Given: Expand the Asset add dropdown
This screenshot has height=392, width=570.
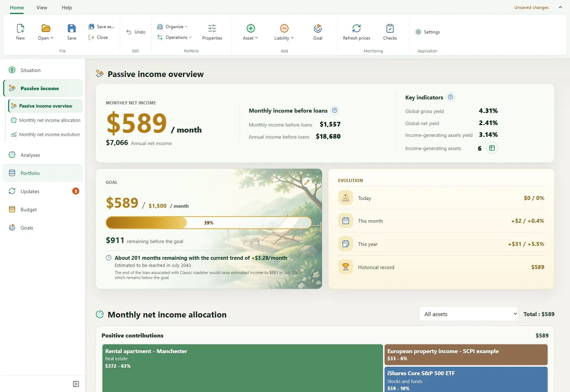Looking at the screenshot, I should tap(250, 32).
